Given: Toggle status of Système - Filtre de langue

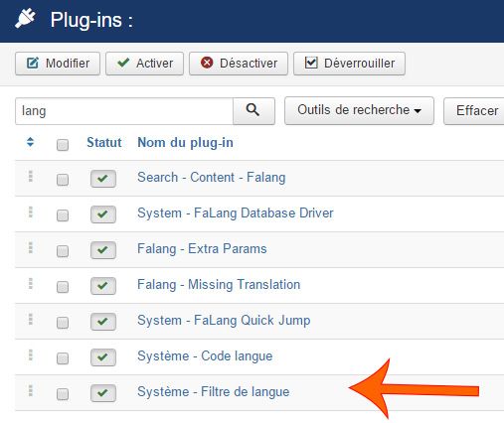Looking at the screenshot, I should click(x=103, y=393).
